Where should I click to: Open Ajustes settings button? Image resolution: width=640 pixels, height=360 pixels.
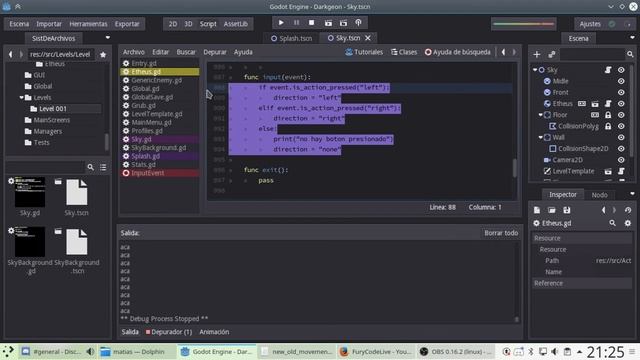click(x=590, y=24)
